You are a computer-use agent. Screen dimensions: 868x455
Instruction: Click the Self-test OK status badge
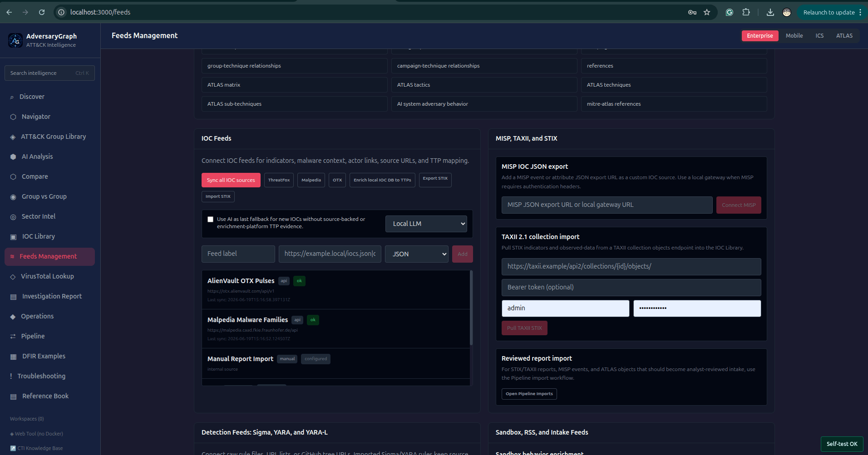coord(842,444)
